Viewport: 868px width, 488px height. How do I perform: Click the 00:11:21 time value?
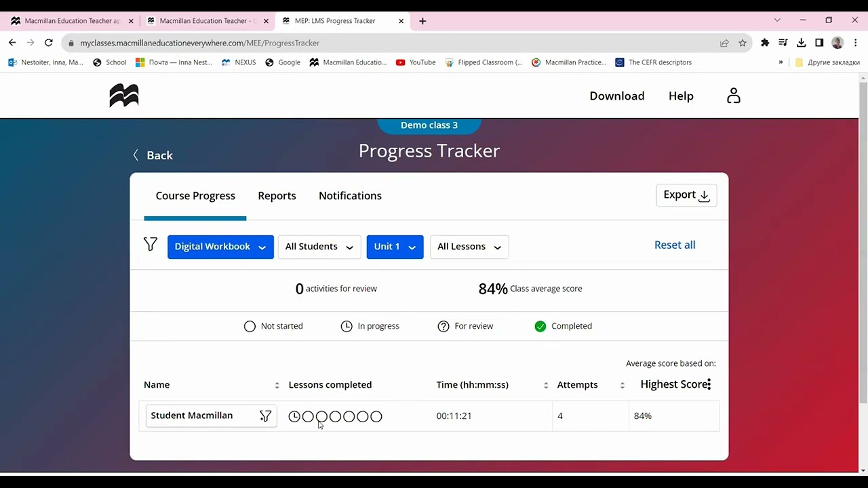coord(454,416)
